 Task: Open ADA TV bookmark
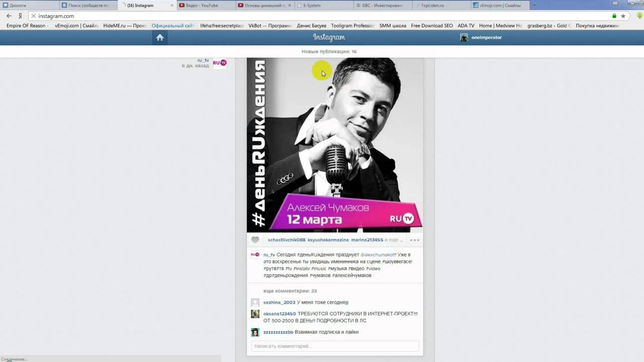click(466, 26)
